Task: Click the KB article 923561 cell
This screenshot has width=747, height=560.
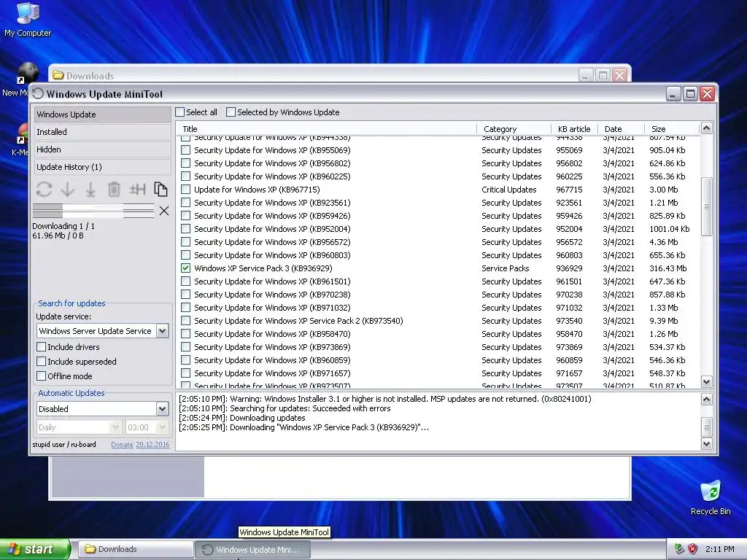Action: point(569,203)
